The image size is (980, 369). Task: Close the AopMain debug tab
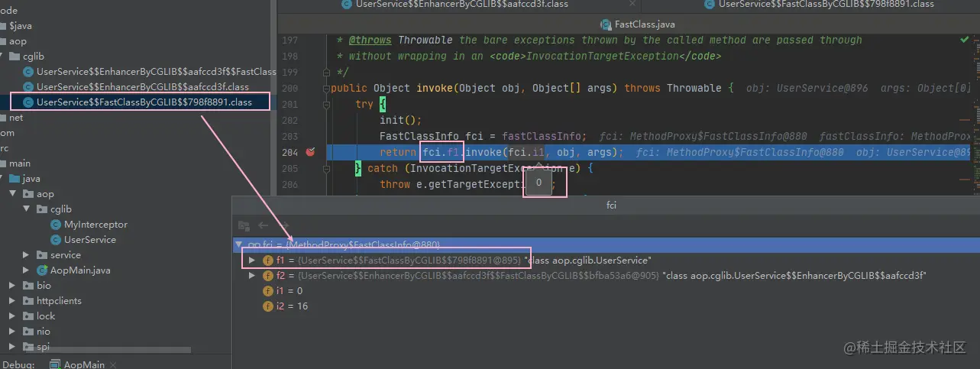[115, 364]
